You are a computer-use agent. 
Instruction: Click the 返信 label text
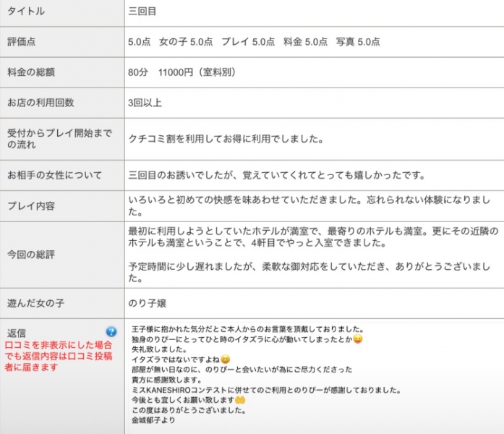[17, 333]
